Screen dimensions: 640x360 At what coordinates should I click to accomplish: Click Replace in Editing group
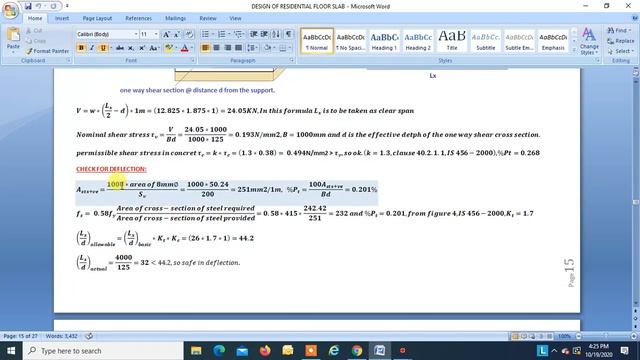pos(620,41)
